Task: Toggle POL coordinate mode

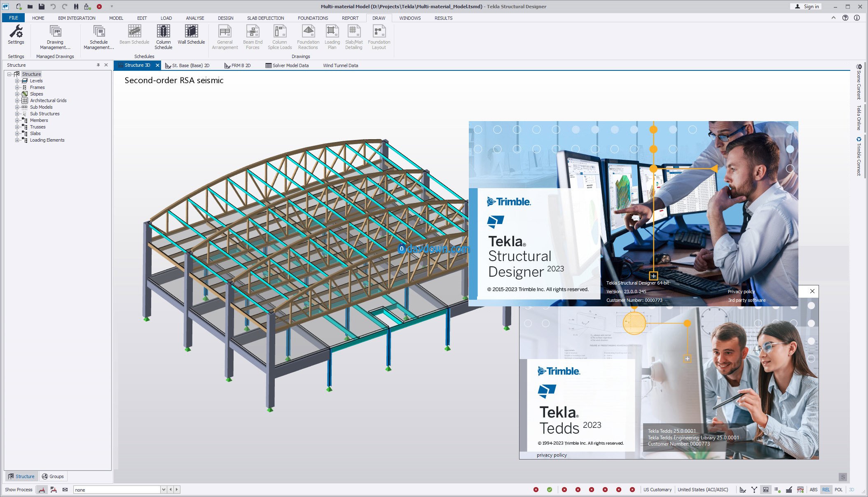Action: pyautogui.click(x=838, y=490)
